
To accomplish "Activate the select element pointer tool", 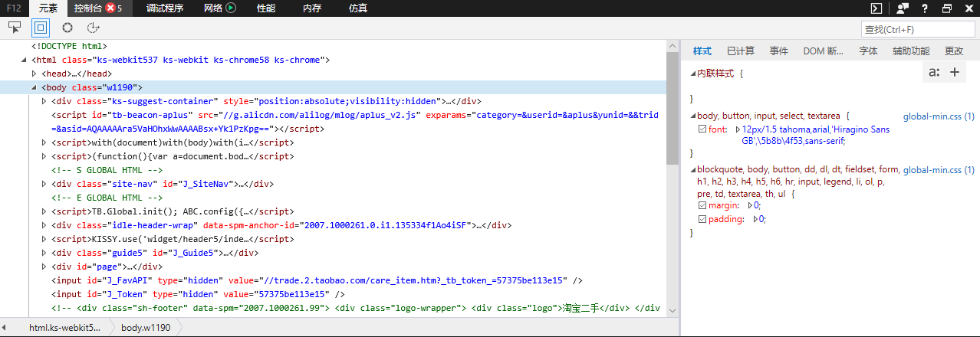I will coord(15,28).
